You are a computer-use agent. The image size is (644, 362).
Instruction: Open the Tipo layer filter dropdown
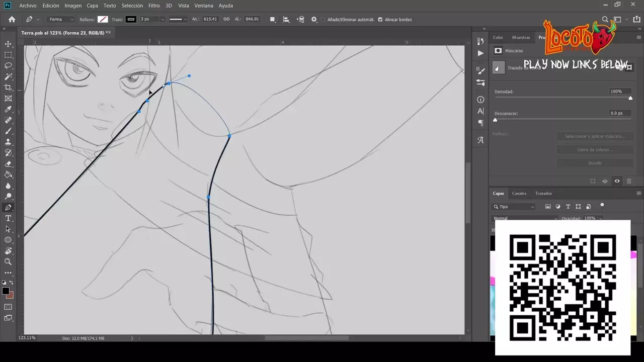513,207
